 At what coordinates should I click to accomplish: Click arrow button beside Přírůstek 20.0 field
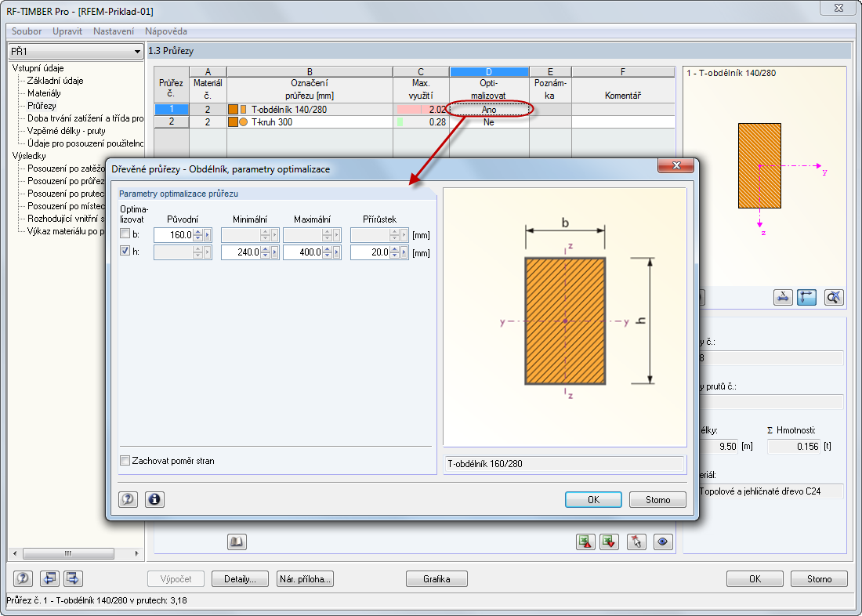404,252
